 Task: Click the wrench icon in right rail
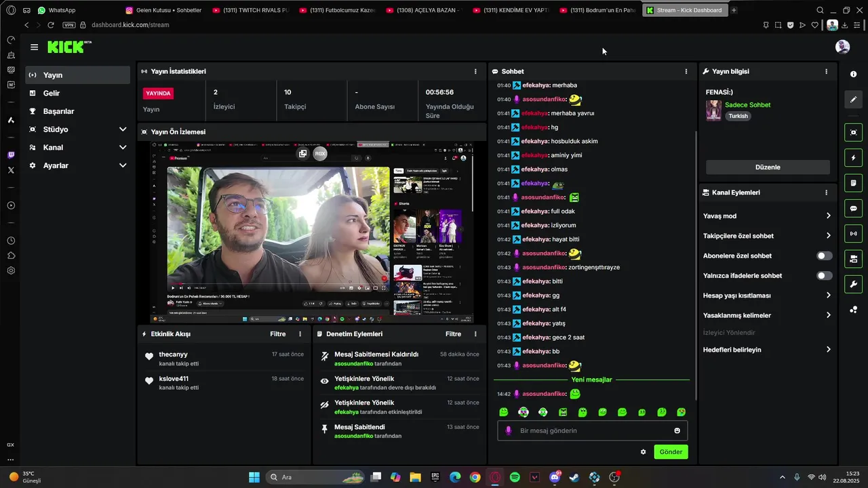click(x=853, y=284)
